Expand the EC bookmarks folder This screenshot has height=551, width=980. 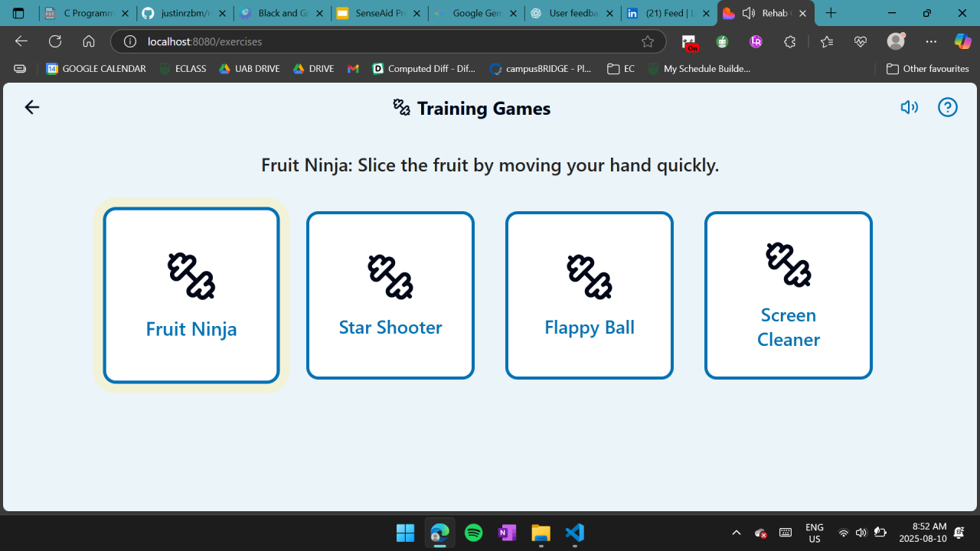[621, 69]
